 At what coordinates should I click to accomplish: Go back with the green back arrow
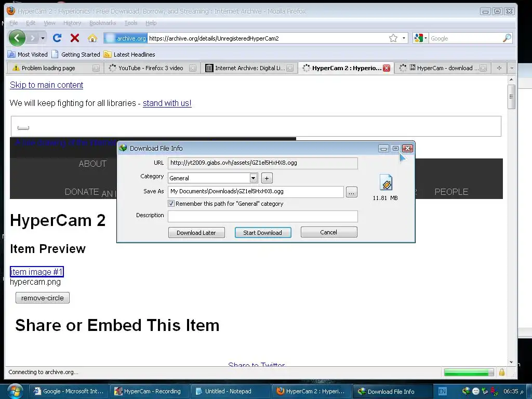[17, 38]
